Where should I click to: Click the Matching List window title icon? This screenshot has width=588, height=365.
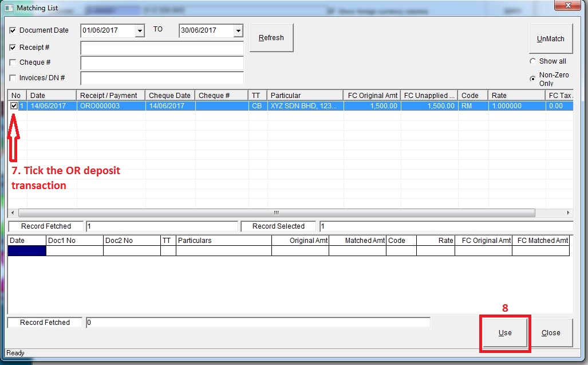point(9,8)
